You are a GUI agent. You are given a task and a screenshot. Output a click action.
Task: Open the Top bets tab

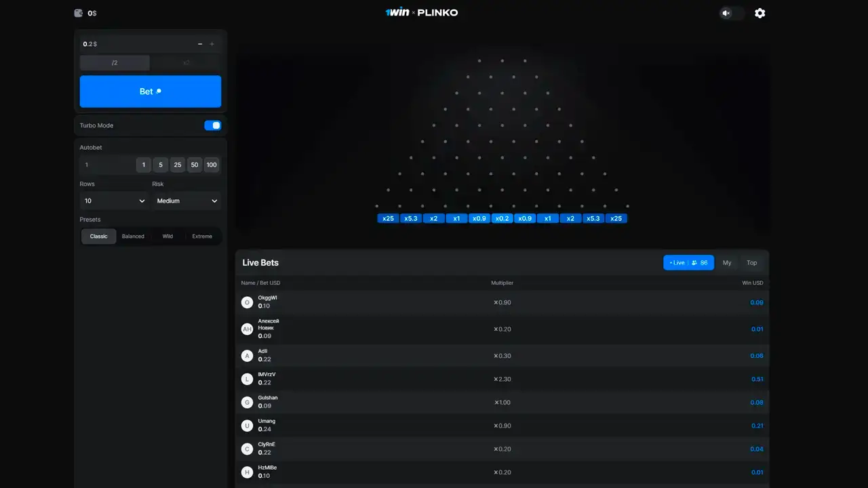pyautogui.click(x=751, y=262)
